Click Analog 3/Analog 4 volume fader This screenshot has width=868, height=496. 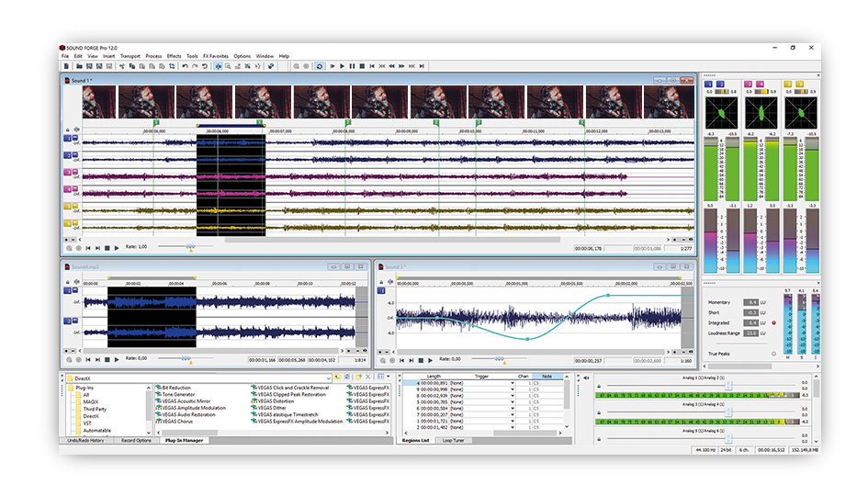[x=728, y=412]
